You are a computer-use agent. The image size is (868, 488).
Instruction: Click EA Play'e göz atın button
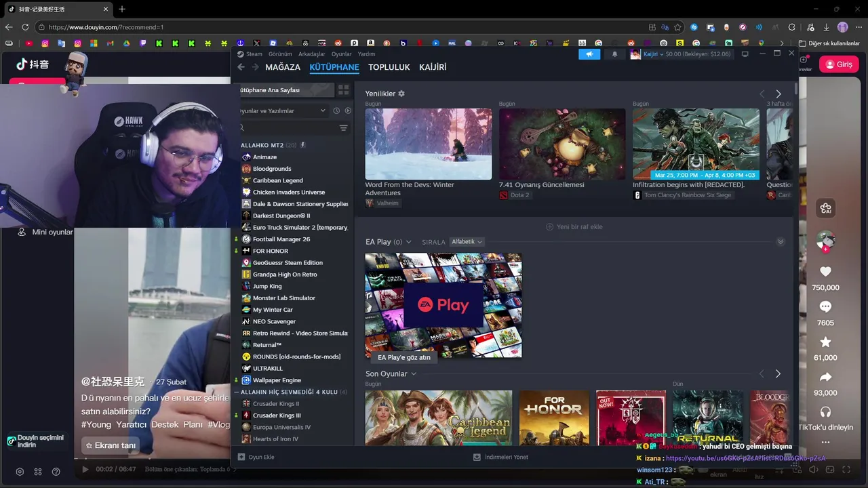tap(404, 357)
